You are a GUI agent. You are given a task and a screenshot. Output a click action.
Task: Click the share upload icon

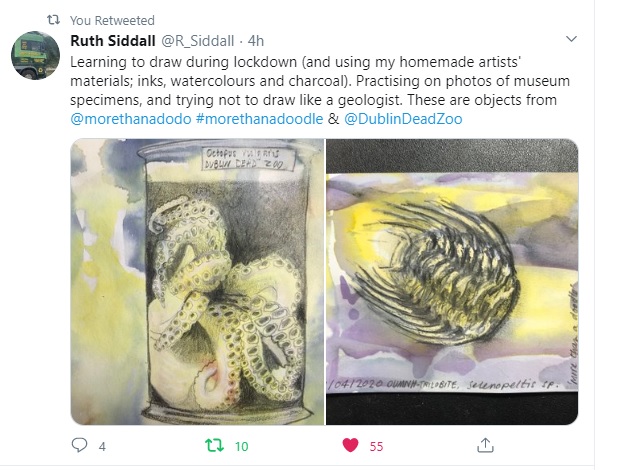(x=485, y=445)
